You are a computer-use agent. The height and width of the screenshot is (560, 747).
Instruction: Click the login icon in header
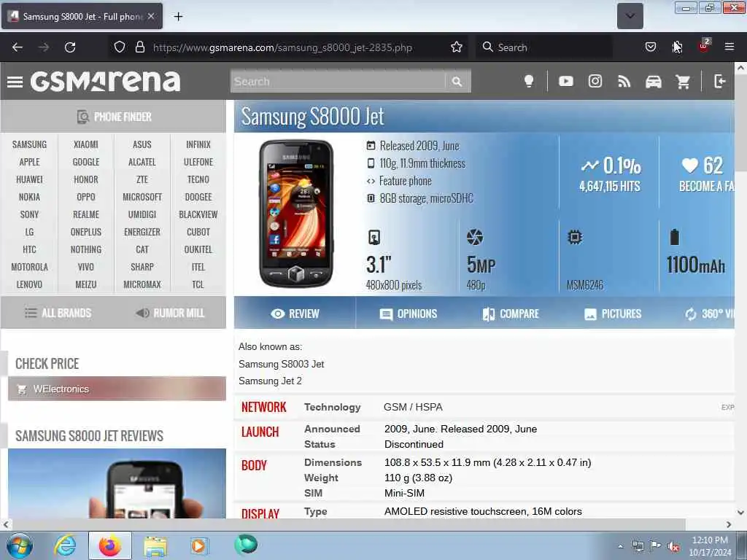point(719,82)
